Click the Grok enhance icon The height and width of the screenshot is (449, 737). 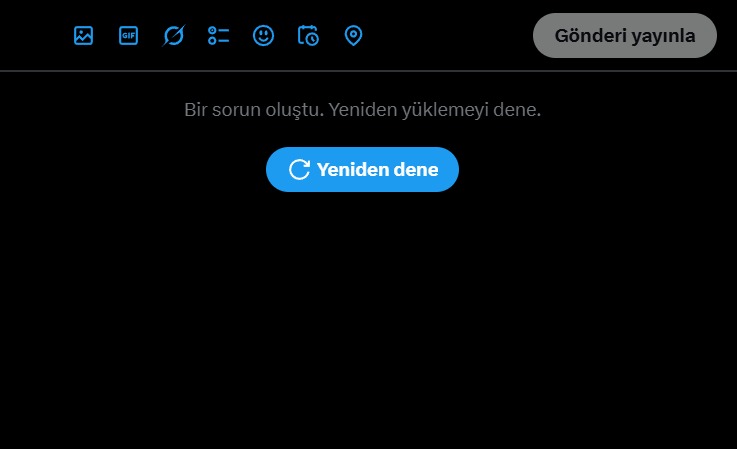173,36
